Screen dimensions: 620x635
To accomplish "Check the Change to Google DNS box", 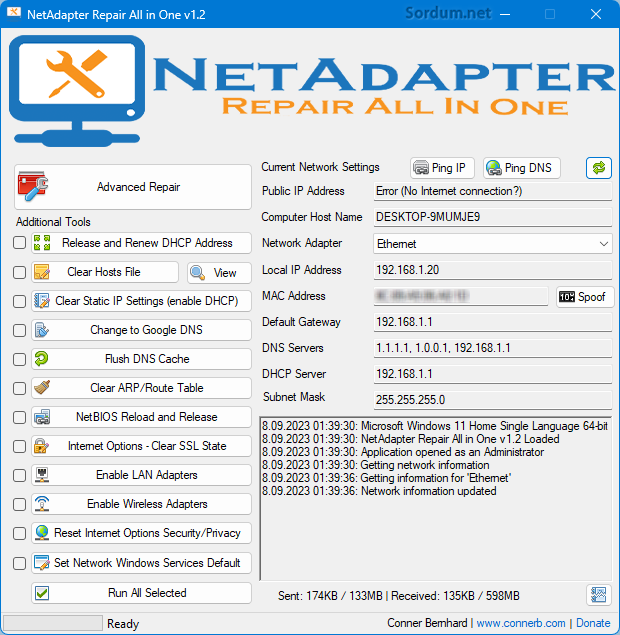I will coord(19,330).
